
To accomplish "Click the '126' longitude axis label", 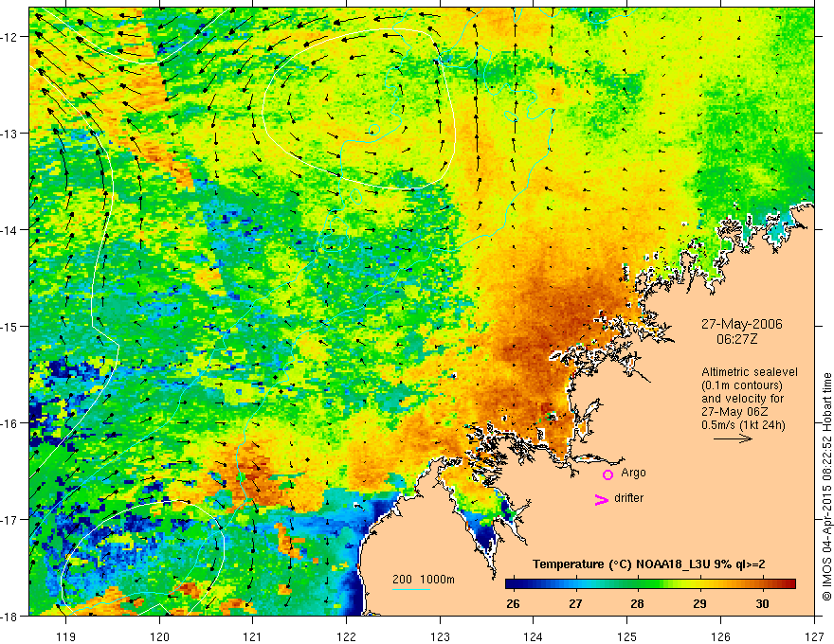I will (720, 636).
